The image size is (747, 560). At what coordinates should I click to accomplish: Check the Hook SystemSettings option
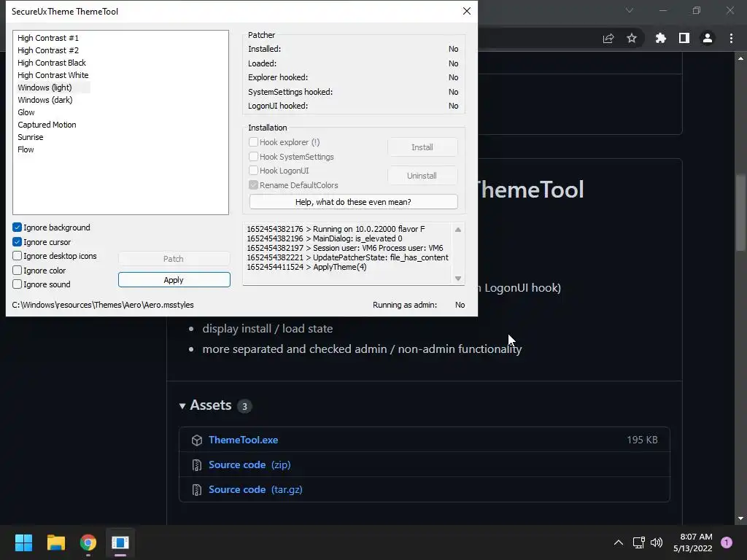(x=253, y=156)
